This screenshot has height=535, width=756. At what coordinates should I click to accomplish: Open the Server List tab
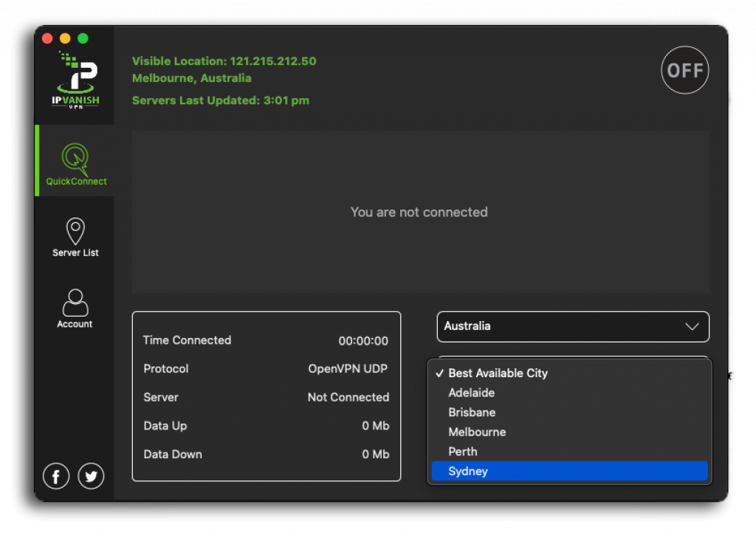(x=75, y=237)
